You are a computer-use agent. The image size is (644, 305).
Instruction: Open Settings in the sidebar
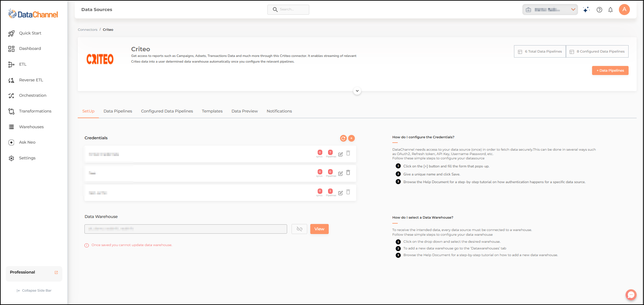[x=27, y=158]
